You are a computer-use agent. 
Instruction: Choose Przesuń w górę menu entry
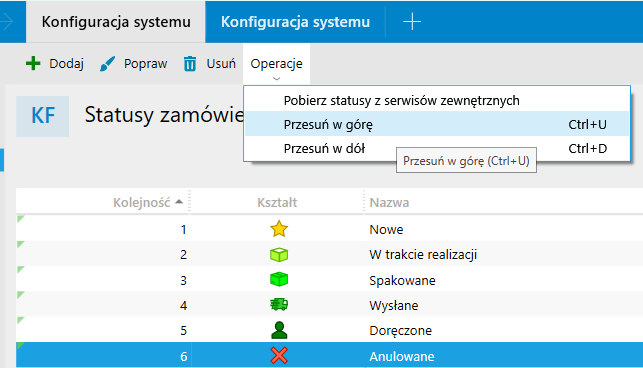[x=437, y=124]
